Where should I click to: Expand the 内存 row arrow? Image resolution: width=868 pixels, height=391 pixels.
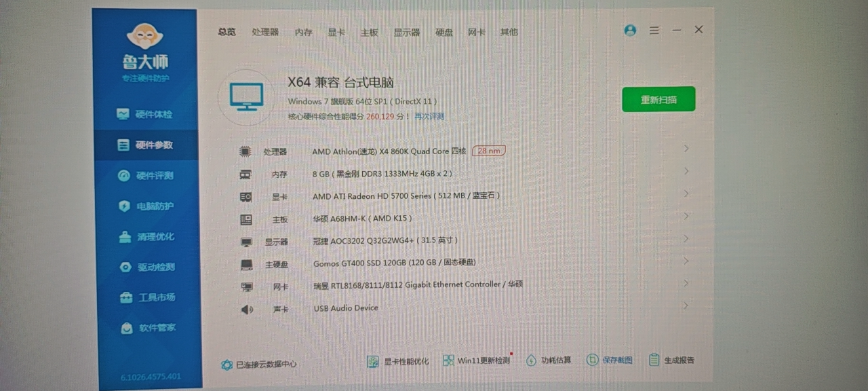(686, 171)
